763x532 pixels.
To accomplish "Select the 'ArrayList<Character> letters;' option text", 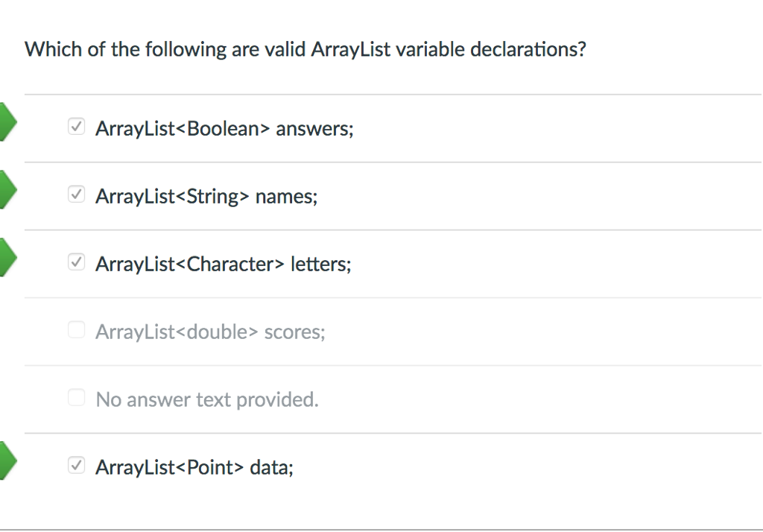I will point(224,265).
